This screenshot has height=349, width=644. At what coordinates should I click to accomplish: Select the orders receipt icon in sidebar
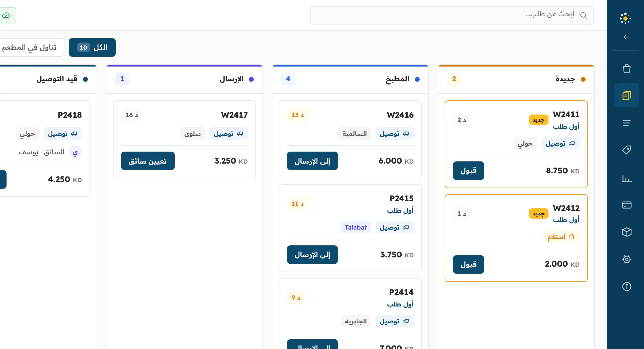click(x=627, y=95)
